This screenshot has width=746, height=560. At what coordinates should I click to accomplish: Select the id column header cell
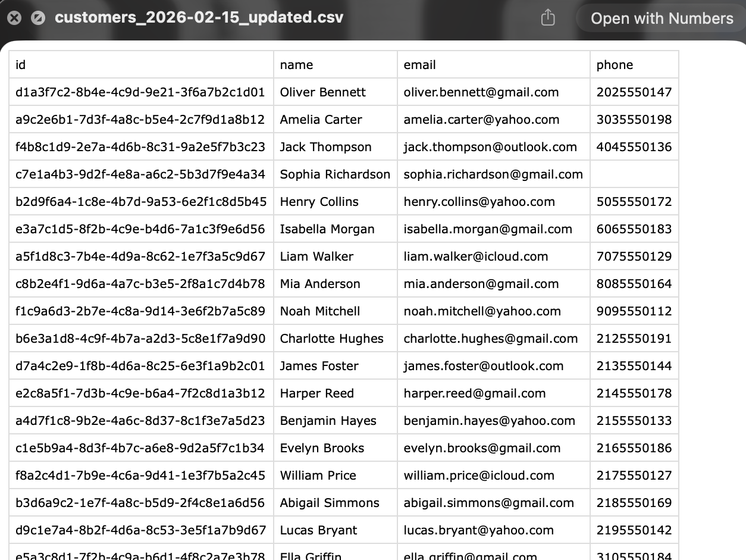coord(141,64)
